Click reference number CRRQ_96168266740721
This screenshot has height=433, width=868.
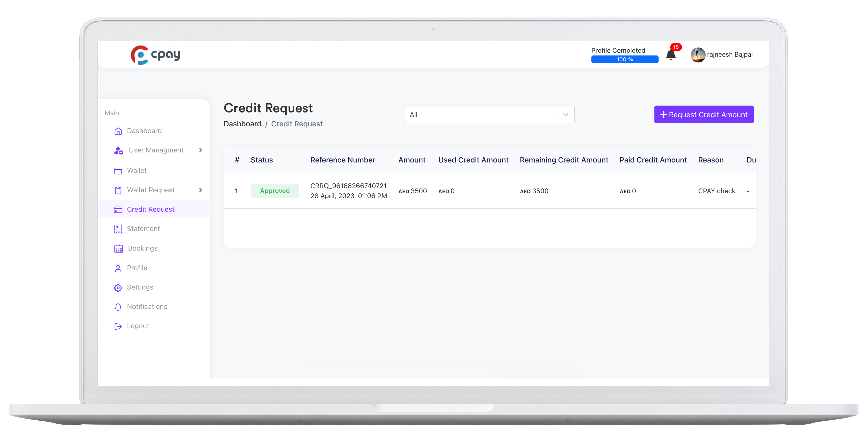coord(348,186)
